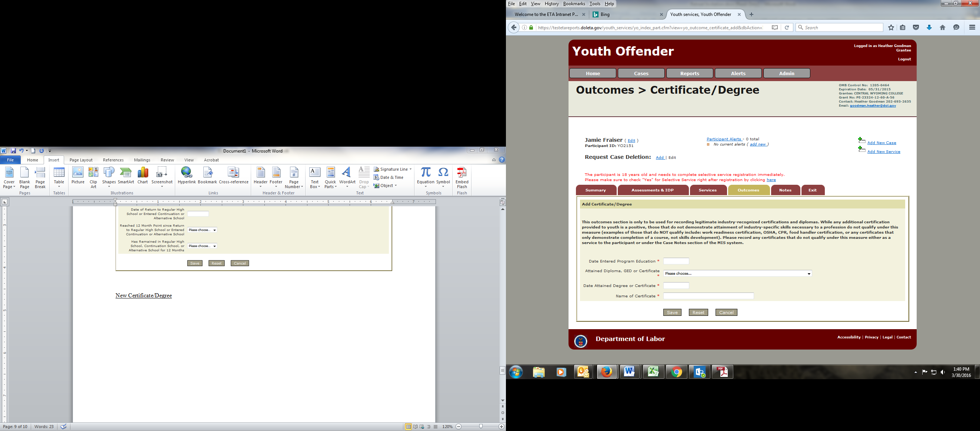Open the Signature Line dropdown arrow
Viewport: 980px width, 431px height.
410,169
